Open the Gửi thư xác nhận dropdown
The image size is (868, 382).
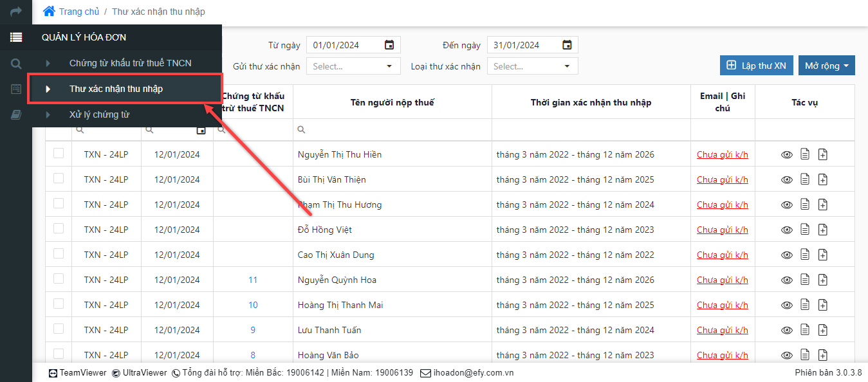[353, 66]
